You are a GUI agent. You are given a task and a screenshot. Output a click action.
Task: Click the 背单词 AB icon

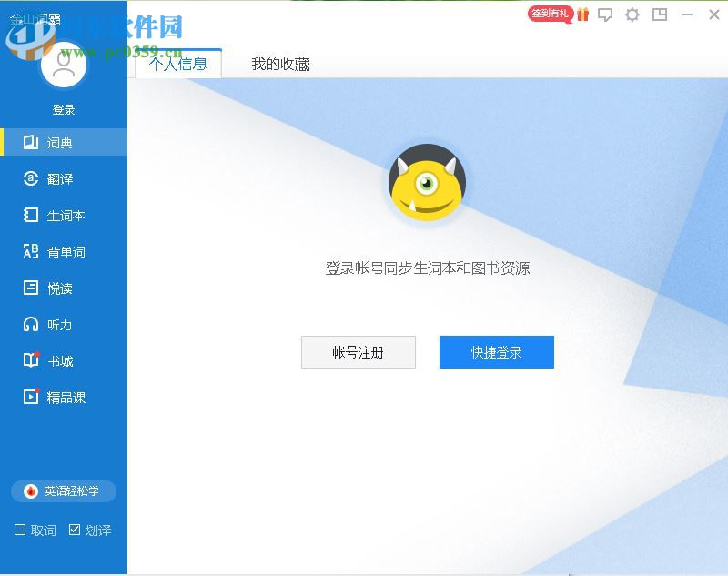(x=31, y=251)
